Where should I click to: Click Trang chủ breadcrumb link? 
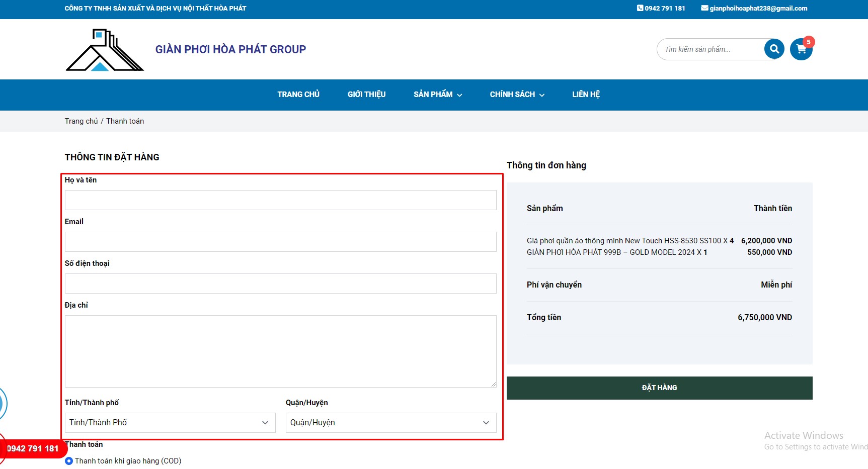pyautogui.click(x=81, y=121)
